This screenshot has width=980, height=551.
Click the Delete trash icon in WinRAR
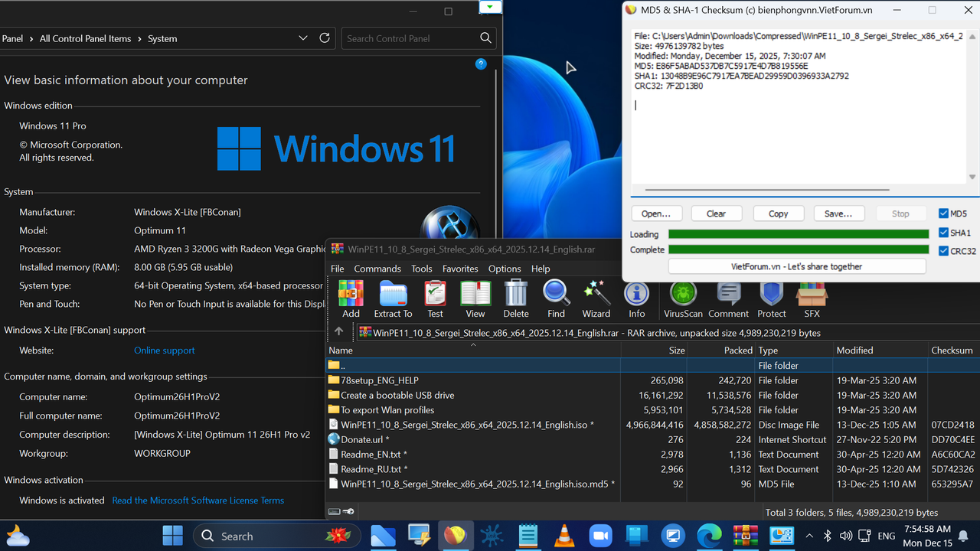pos(516,298)
